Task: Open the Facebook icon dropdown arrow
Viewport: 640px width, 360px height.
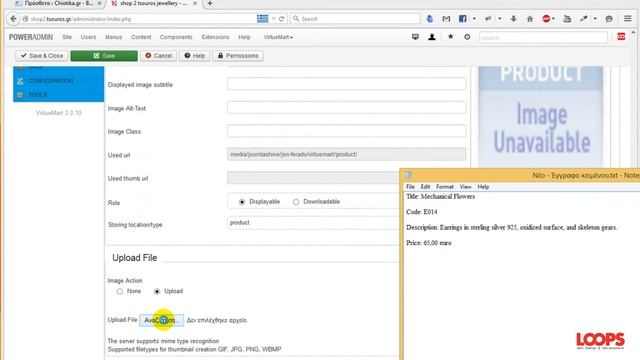Action: pyautogui.click(x=474, y=19)
